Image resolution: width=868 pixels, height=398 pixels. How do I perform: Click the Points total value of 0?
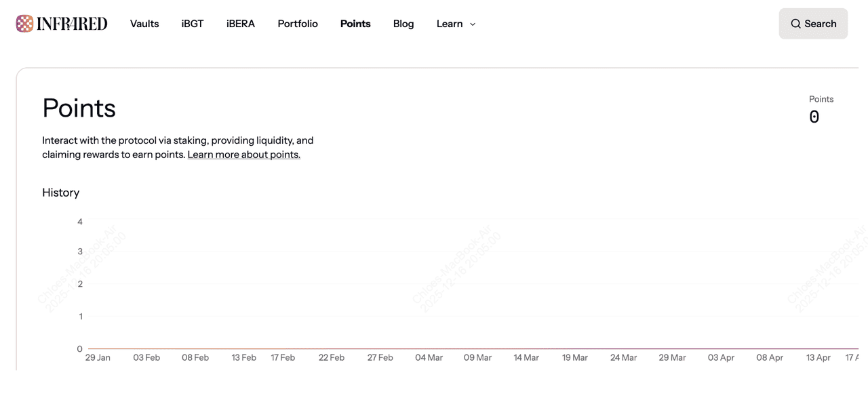[814, 117]
